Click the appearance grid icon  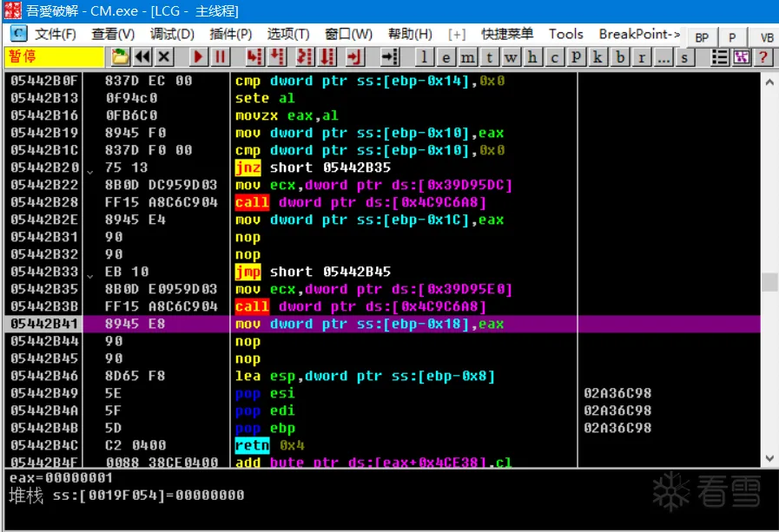(x=742, y=57)
